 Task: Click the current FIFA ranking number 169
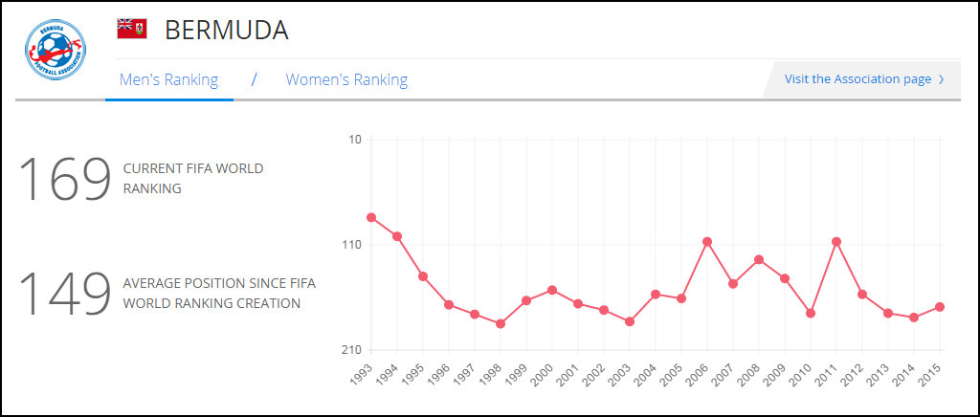65,178
